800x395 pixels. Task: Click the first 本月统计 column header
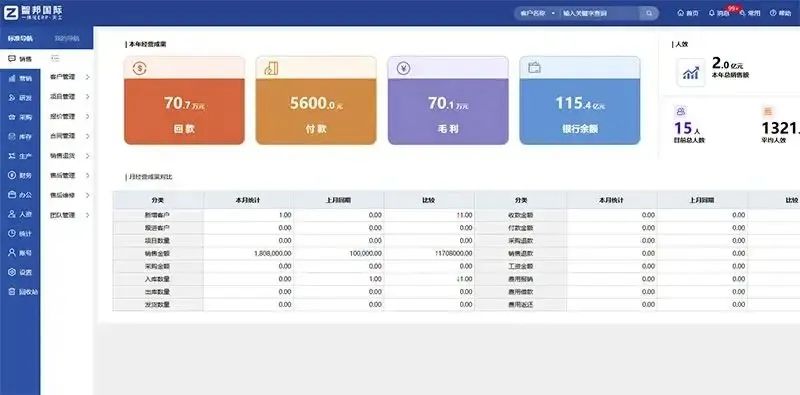click(248, 200)
